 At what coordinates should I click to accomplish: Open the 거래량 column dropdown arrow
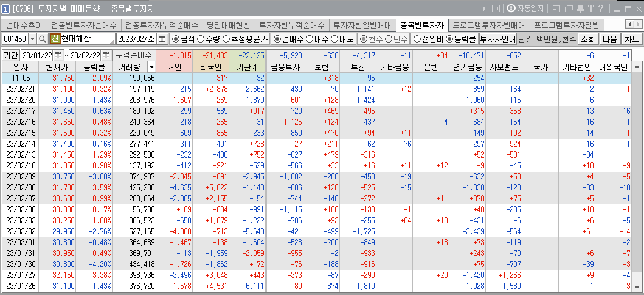pos(151,68)
